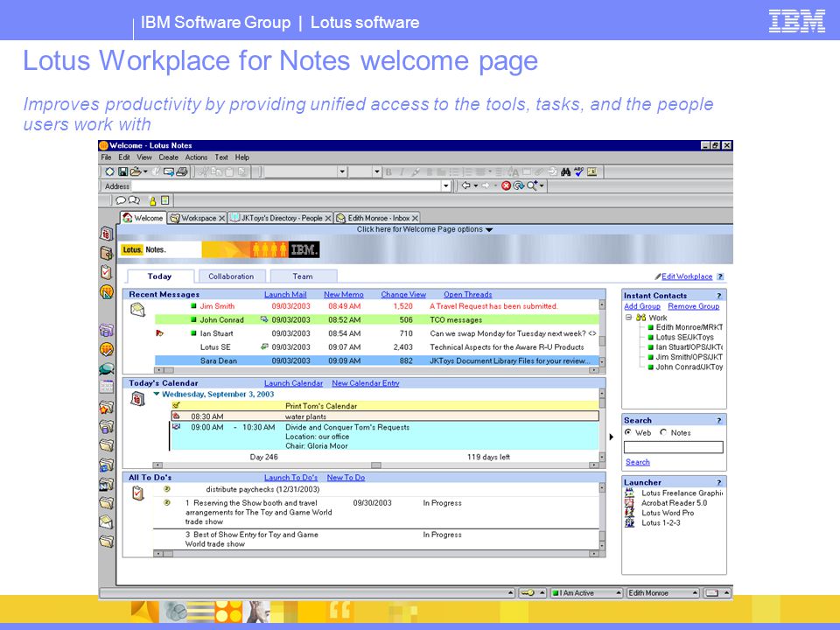840x630 pixels.
Task: Click the Edit Workplace link
Action: click(687, 276)
